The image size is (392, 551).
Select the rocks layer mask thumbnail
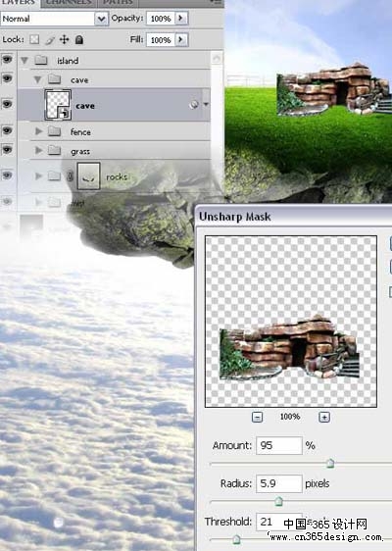click(88, 176)
